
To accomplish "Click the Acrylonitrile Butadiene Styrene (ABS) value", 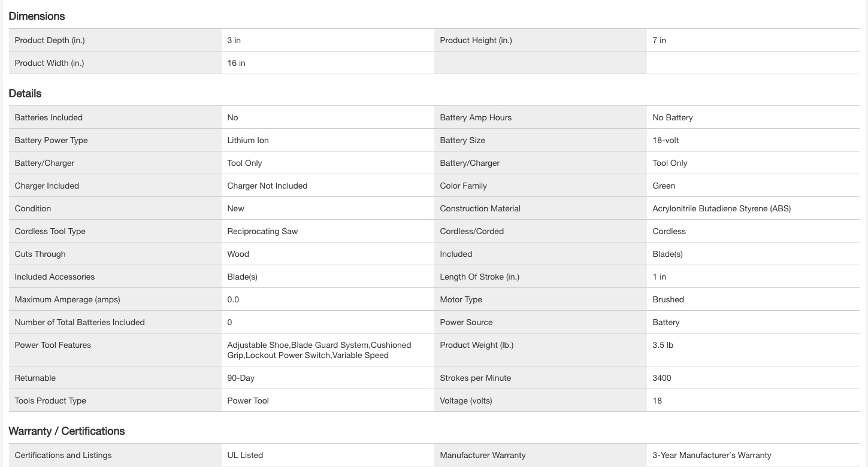I will click(x=721, y=209).
